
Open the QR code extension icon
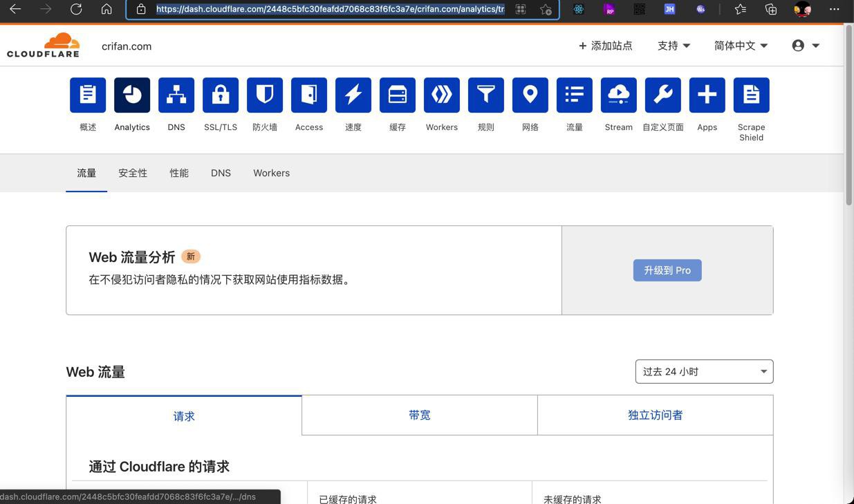[x=640, y=9]
